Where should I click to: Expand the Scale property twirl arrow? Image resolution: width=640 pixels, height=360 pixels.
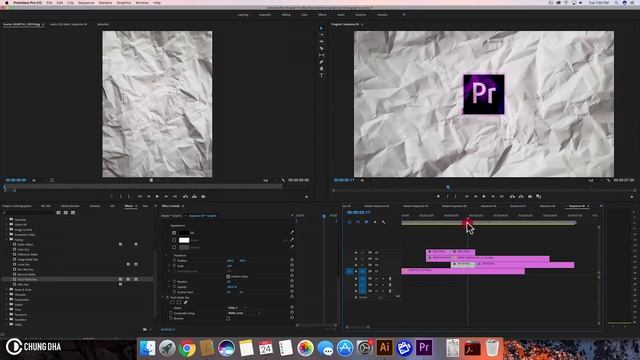click(x=170, y=266)
